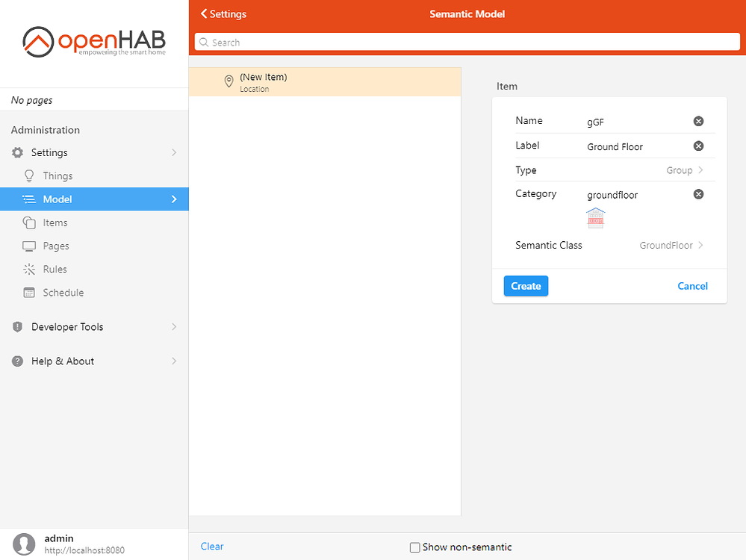The image size is (746, 560).
Task: Click the Pages icon in sidebar
Action: (x=28, y=246)
